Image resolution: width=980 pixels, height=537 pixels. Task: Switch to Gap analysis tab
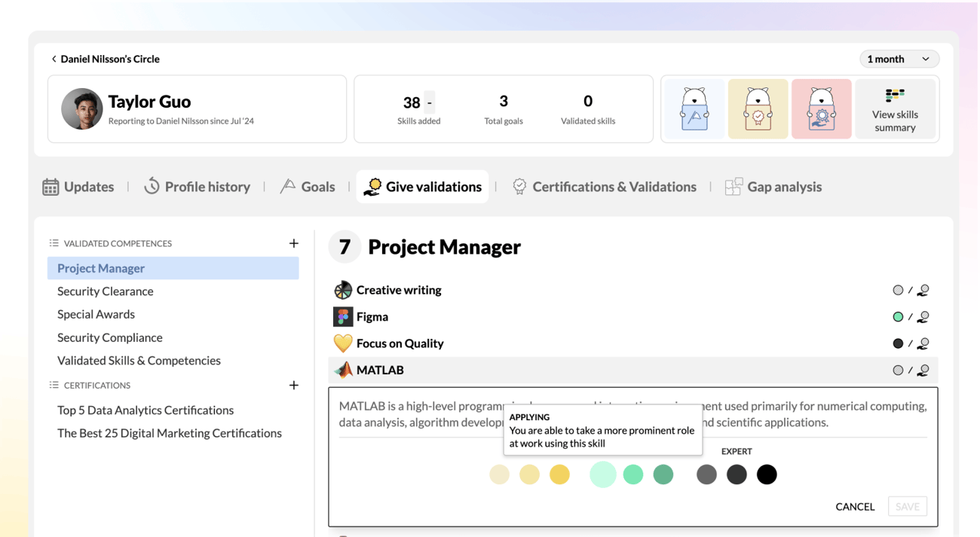click(773, 187)
